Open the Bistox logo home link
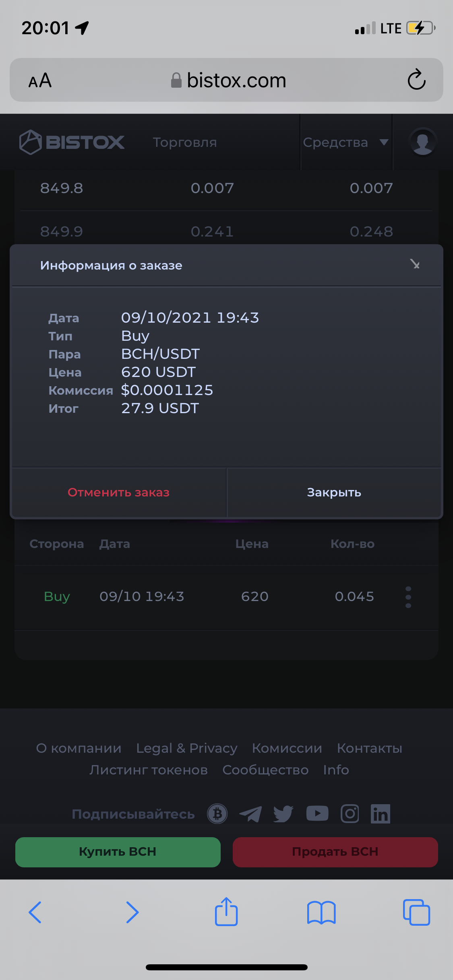 tap(72, 142)
